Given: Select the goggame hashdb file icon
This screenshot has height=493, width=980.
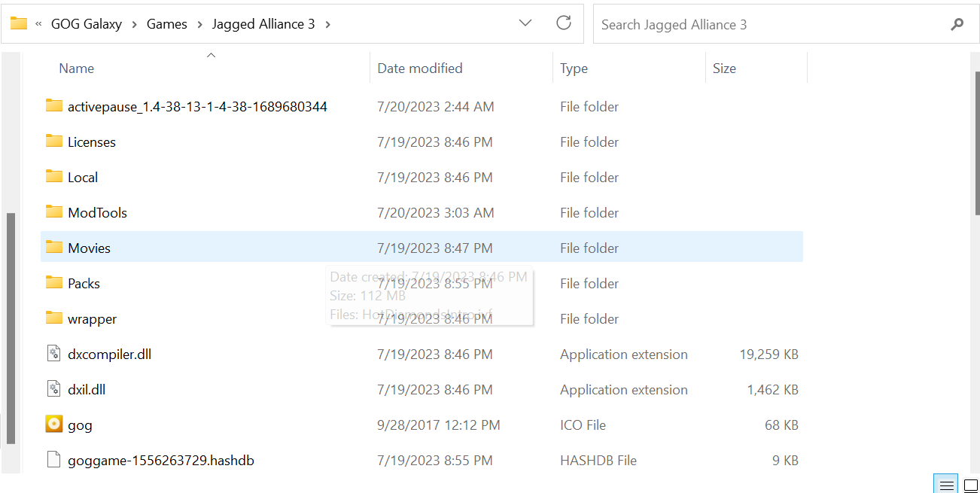Looking at the screenshot, I should pos(53,460).
